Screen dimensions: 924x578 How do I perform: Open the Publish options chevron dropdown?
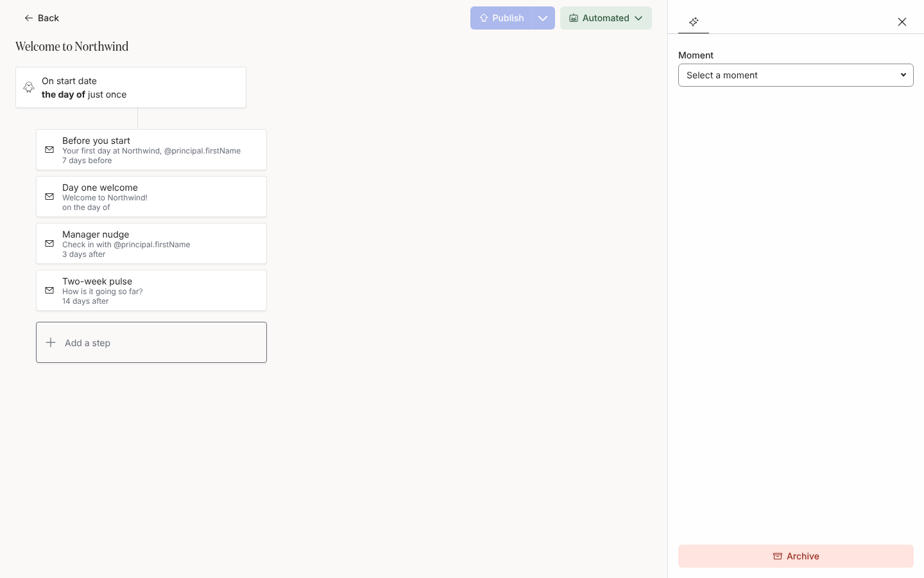tap(543, 18)
